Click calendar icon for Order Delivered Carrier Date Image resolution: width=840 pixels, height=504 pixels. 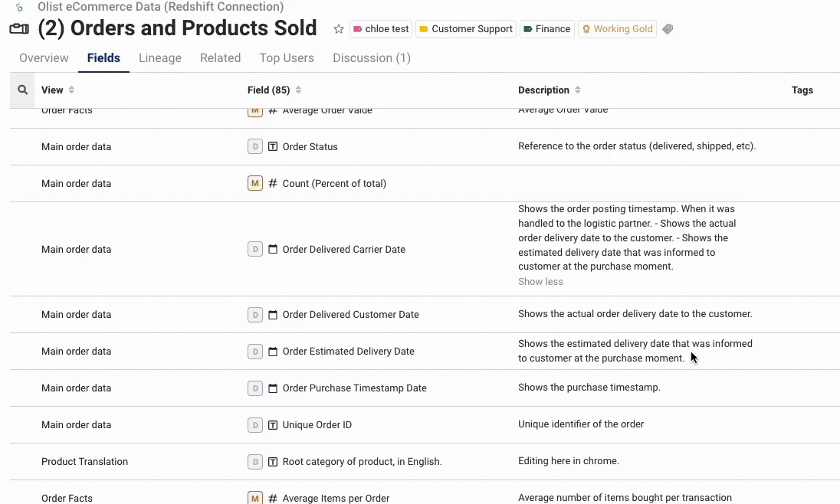[273, 249]
